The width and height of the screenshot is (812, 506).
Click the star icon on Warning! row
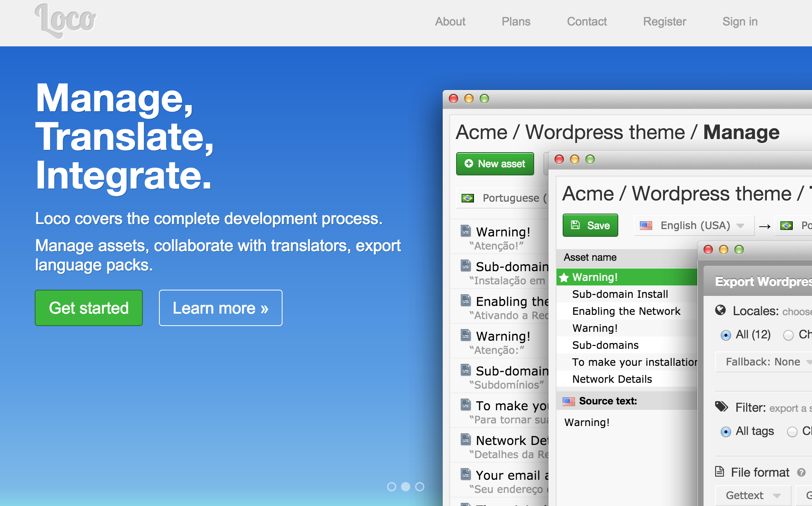click(564, 277)
